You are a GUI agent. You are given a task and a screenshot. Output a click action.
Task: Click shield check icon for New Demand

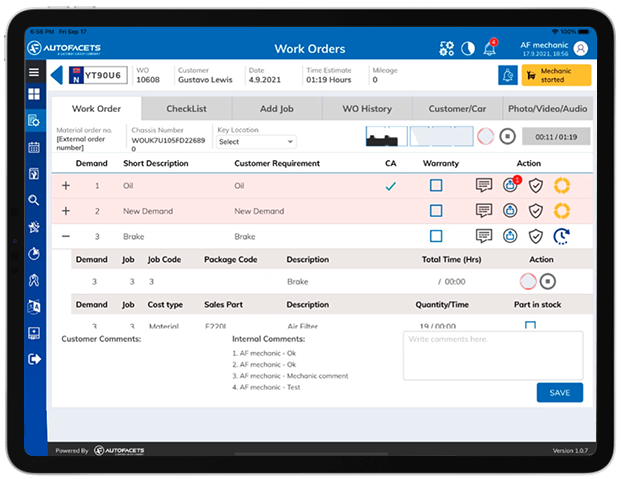coord(535,211)
